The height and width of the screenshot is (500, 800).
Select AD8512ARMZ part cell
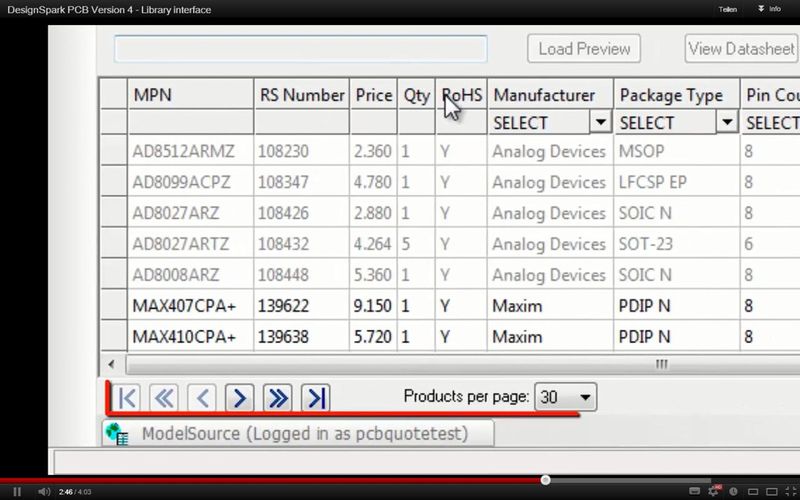(x=190, y=151)
